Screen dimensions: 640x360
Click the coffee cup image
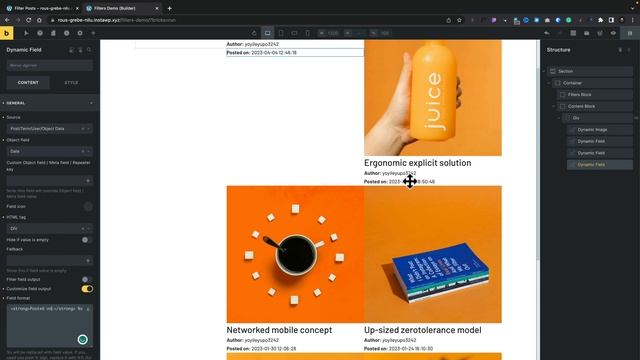pos(295,254)
